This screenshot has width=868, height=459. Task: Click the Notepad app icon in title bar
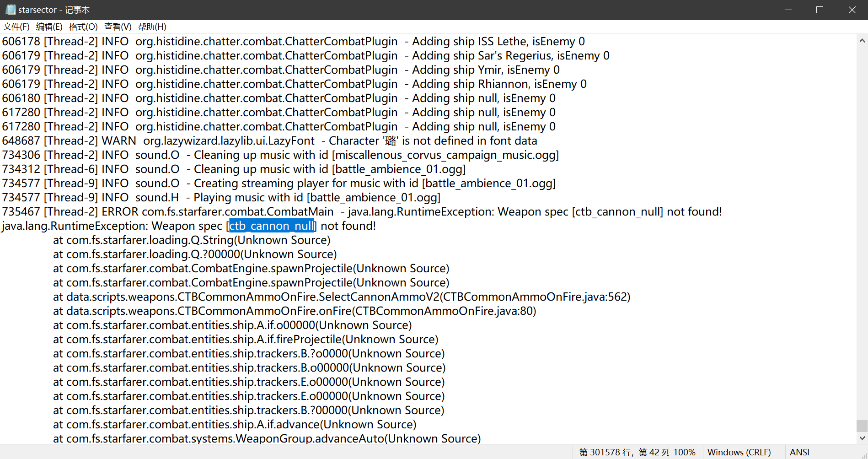click(x=10, y=10)
